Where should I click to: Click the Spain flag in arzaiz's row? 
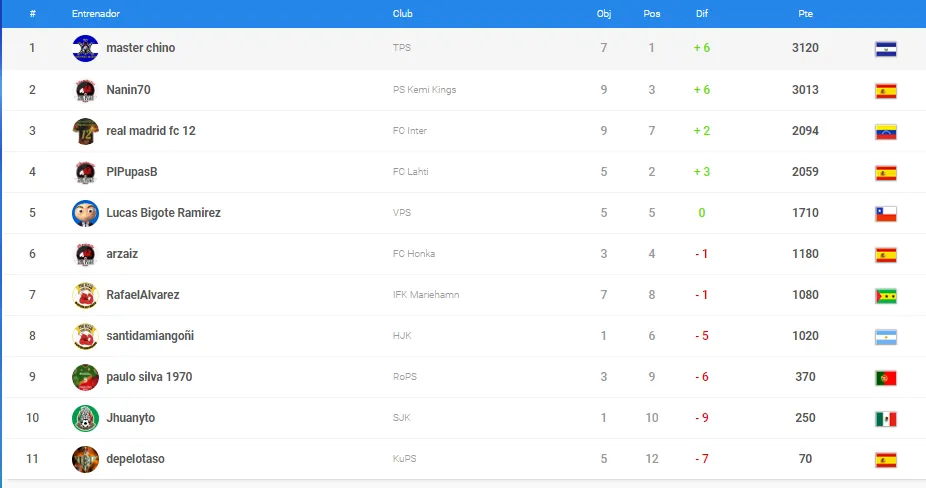[x=886, y=255]
